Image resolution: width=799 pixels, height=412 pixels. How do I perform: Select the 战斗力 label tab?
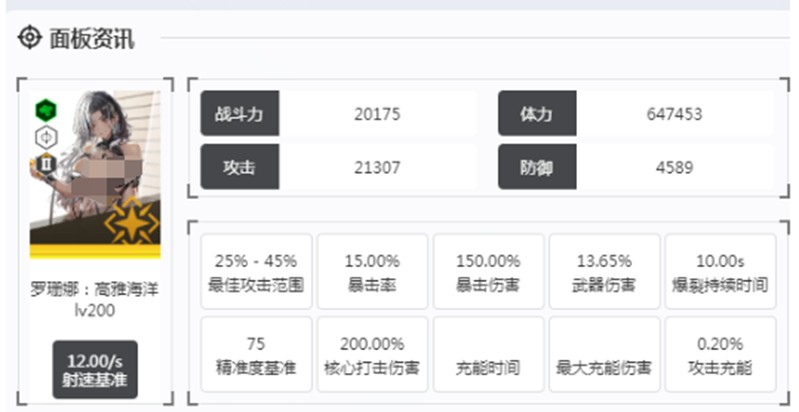coord(239,114)
